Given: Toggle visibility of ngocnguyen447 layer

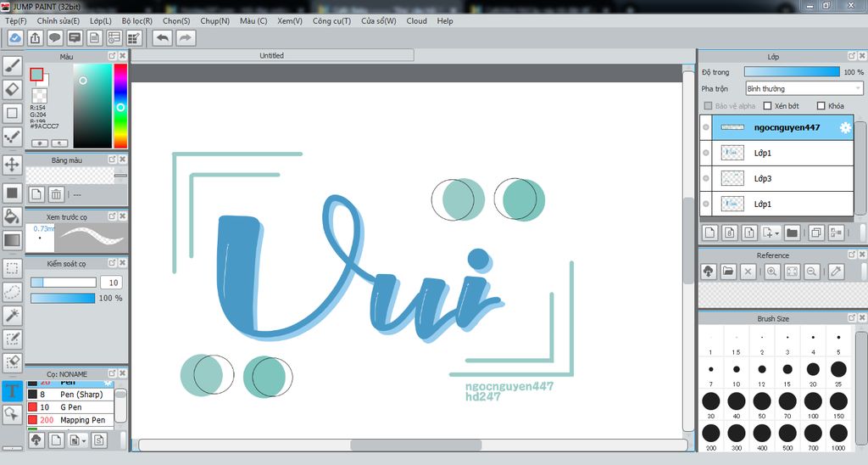Looking at the screenshot, I should (x=706, y=127).
